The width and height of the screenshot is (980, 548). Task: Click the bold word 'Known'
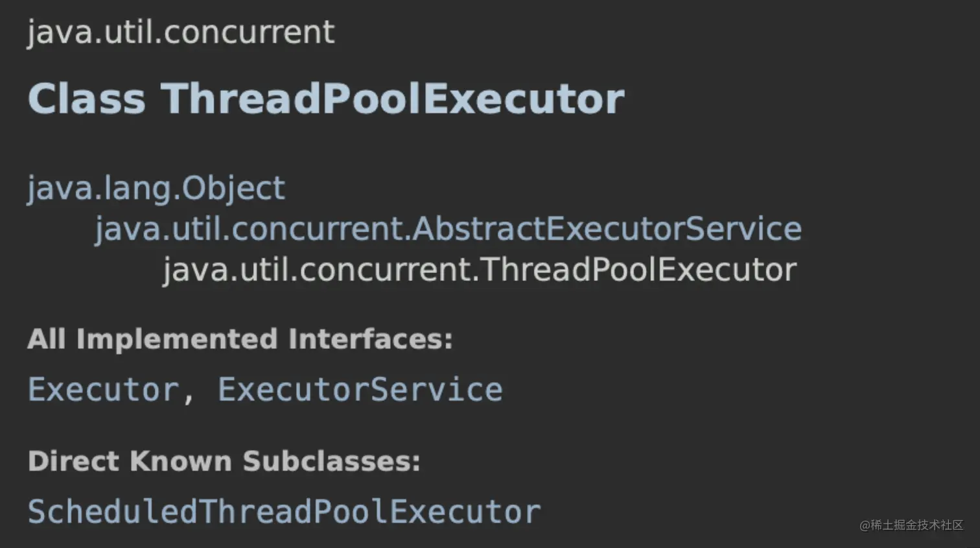coord(180,461)
